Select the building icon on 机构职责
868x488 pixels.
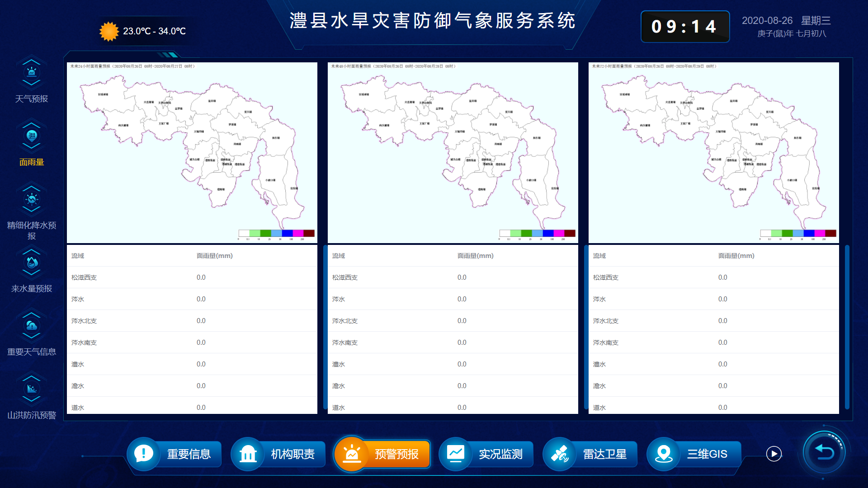(x=247, y=454)
